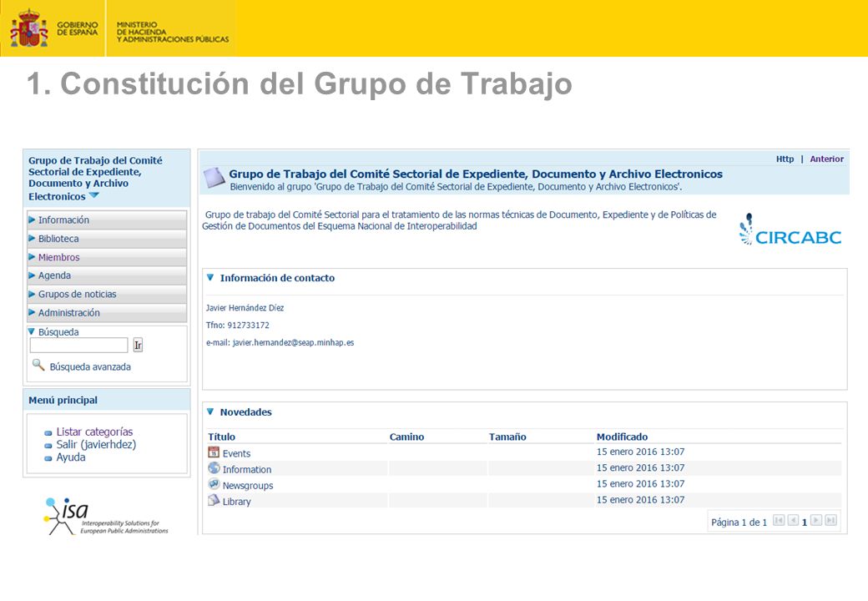Click Salir (javierhdez) logout link

pyautogui.click(x=96, y=444)
